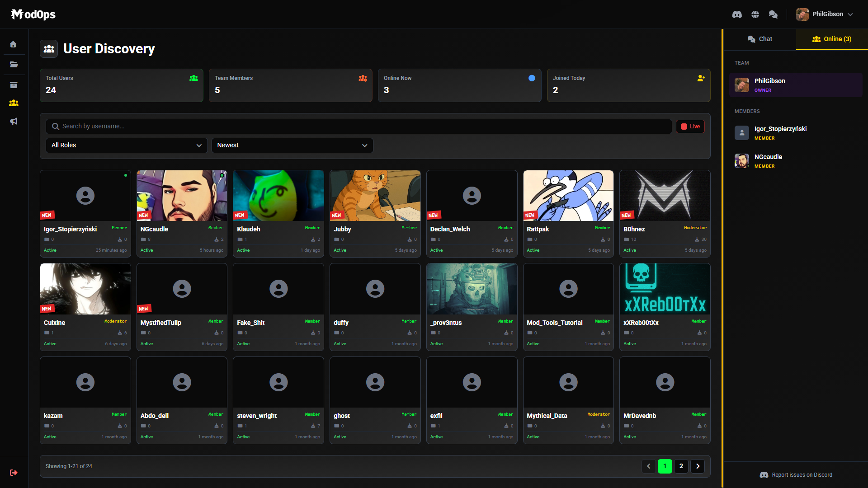Click the megaphone announcements sidebar icon
This screenshot has width=868, height=488.
(x=14, y=121)
